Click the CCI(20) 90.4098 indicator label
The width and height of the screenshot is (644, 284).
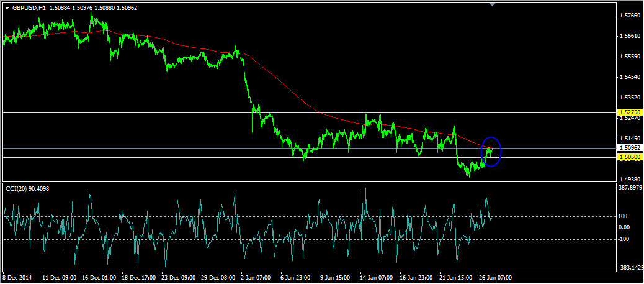click(28, 188)
